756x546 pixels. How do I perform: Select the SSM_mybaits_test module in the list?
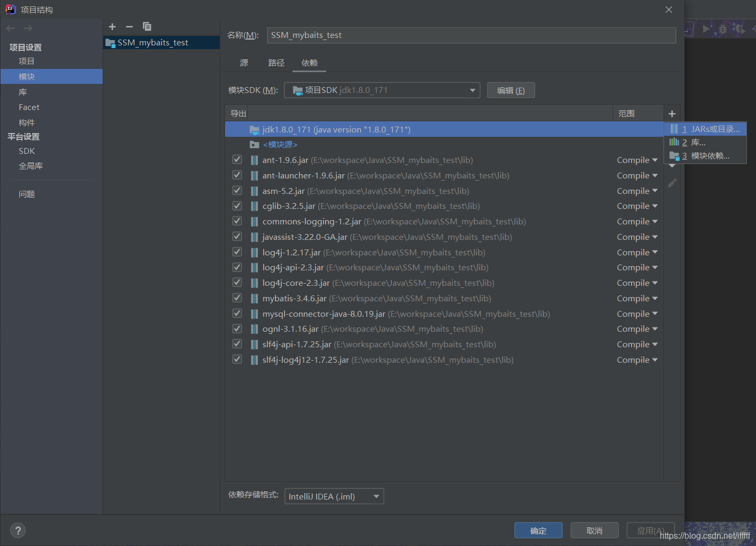pyautogui.click(x=161, y=43)
